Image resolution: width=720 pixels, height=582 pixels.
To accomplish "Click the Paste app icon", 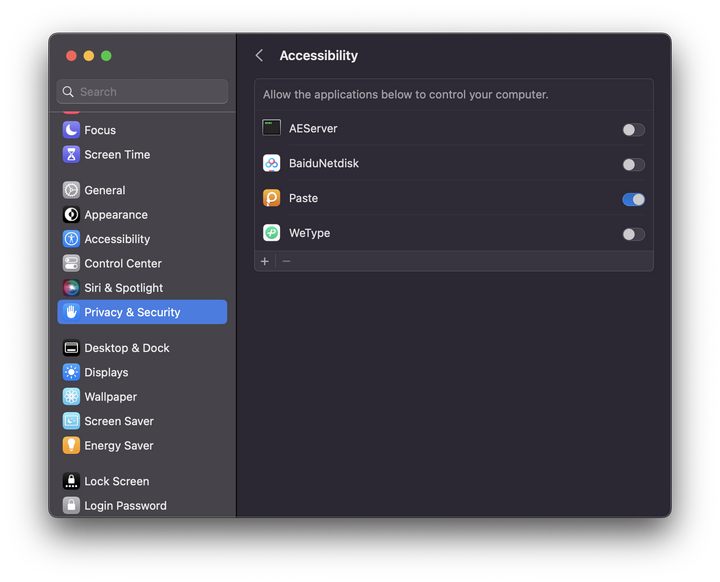I will [x=271, y=198].
